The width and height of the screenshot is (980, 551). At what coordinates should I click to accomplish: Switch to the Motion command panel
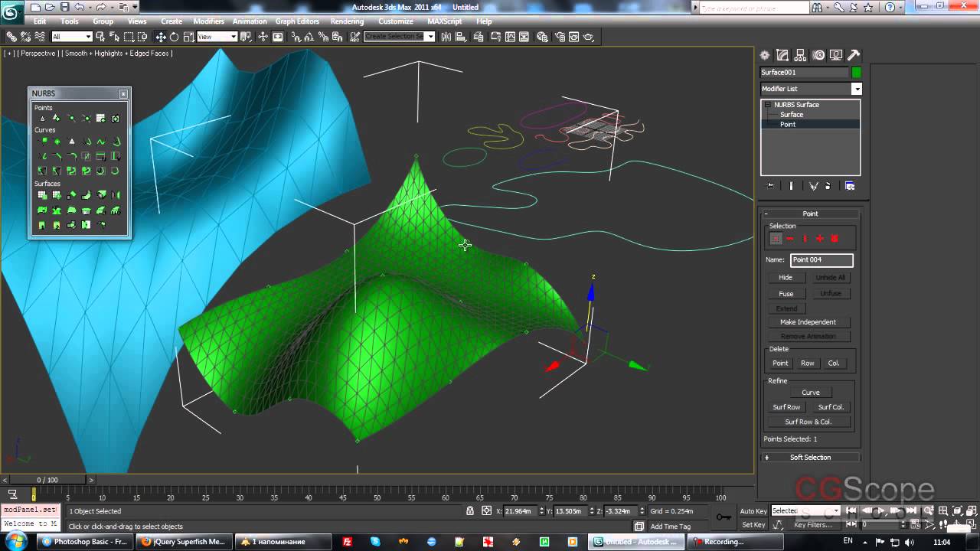coord(818,55)
